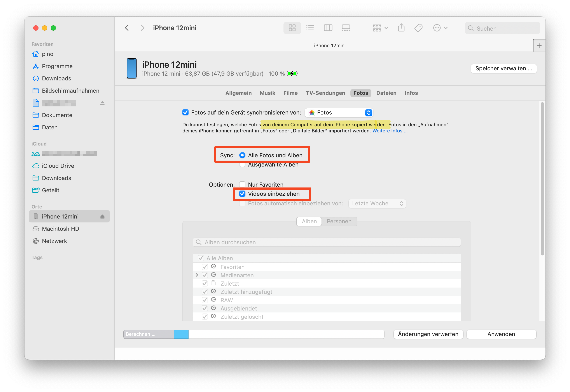Click the storage capacity progress bar
570x392 pixels.
(254, 334)
